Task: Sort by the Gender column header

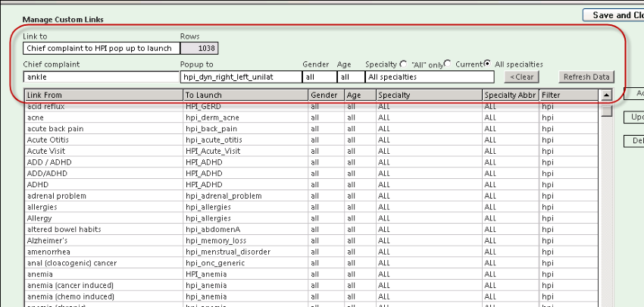Action: [x=327, y=96]
